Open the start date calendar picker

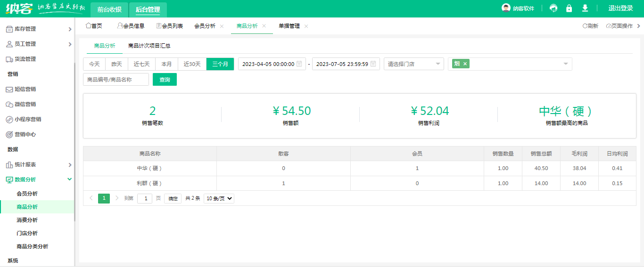point(299,64)
